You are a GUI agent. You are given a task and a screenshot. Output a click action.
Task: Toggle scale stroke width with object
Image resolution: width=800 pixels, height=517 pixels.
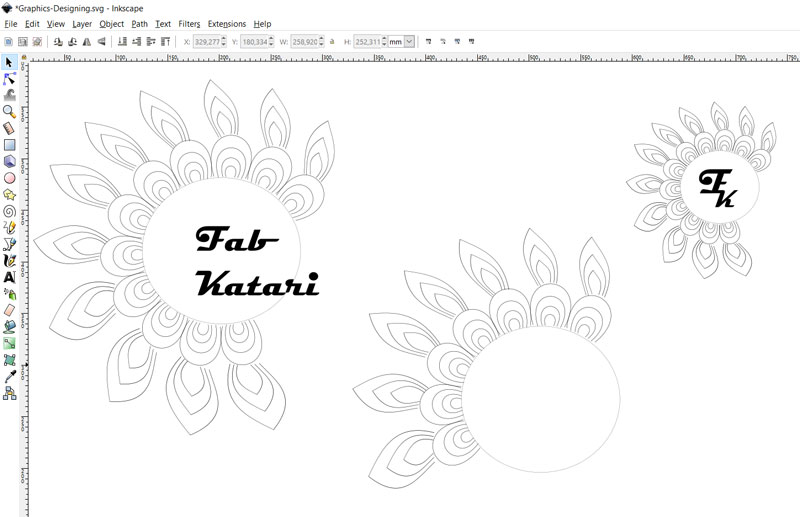[x=429, y=41]
